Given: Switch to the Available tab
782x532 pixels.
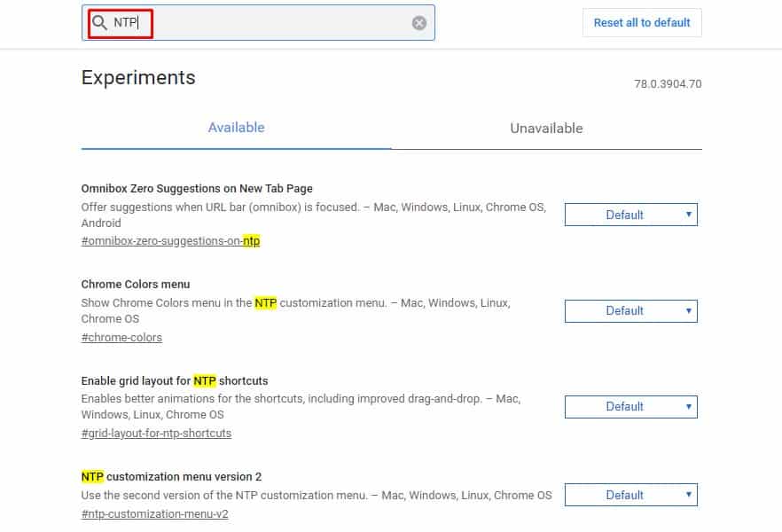Looking at the screenshot, I should point(237,128).
